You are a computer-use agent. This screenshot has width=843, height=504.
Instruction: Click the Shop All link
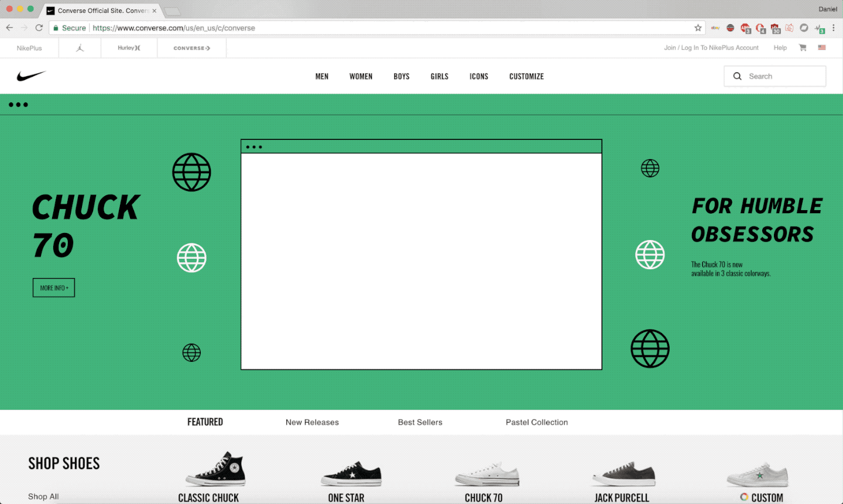[43, 496]
